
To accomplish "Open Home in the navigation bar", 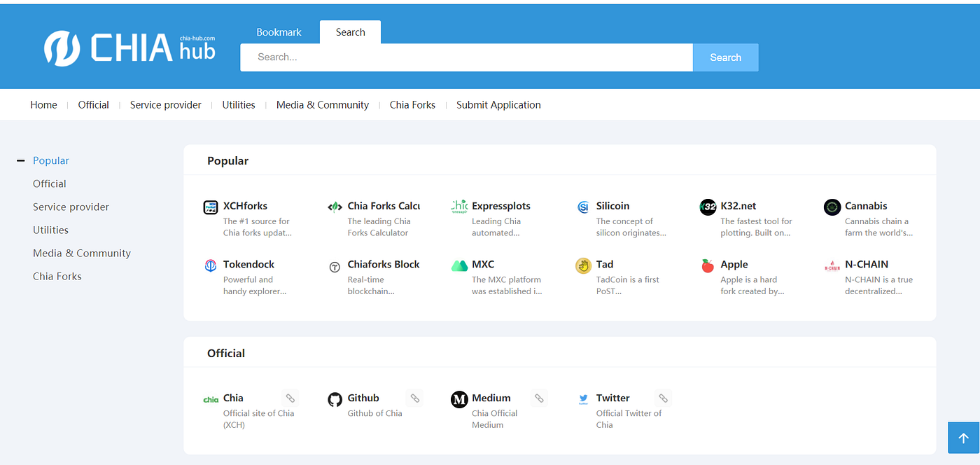I will coord(43,105).
